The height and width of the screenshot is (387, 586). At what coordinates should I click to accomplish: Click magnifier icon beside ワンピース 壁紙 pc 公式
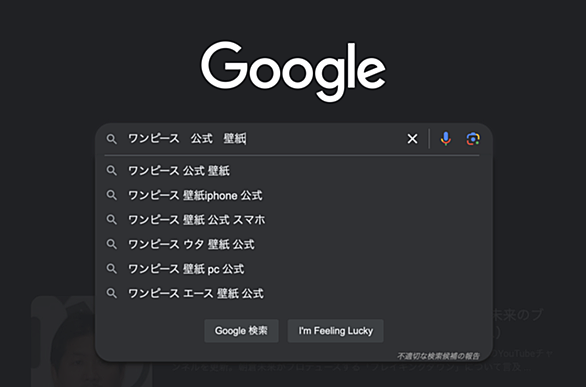111,269
